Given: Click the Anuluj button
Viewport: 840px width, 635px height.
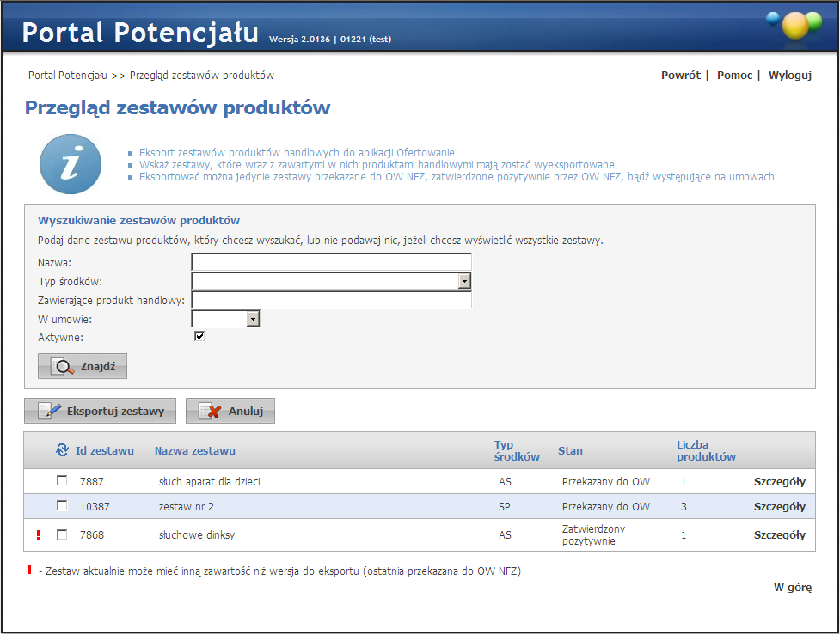Looking at the screenshot, I should click(230, 412).
